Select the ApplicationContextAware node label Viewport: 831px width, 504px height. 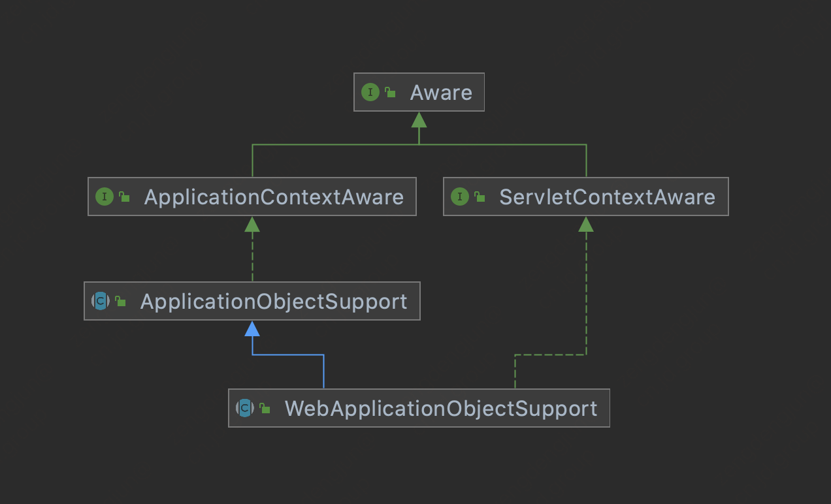274,197
